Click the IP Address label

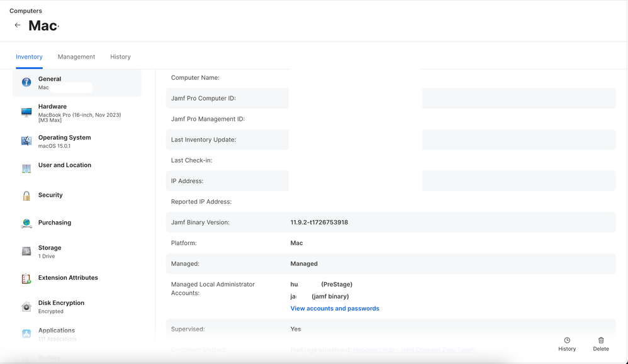click(187, 181)
